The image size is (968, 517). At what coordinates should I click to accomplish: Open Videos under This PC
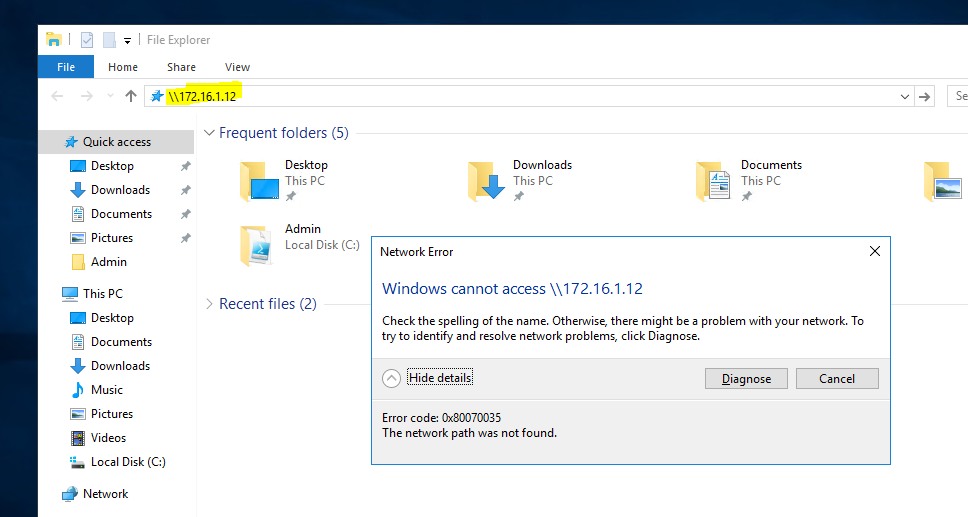[x=108, y=438]
